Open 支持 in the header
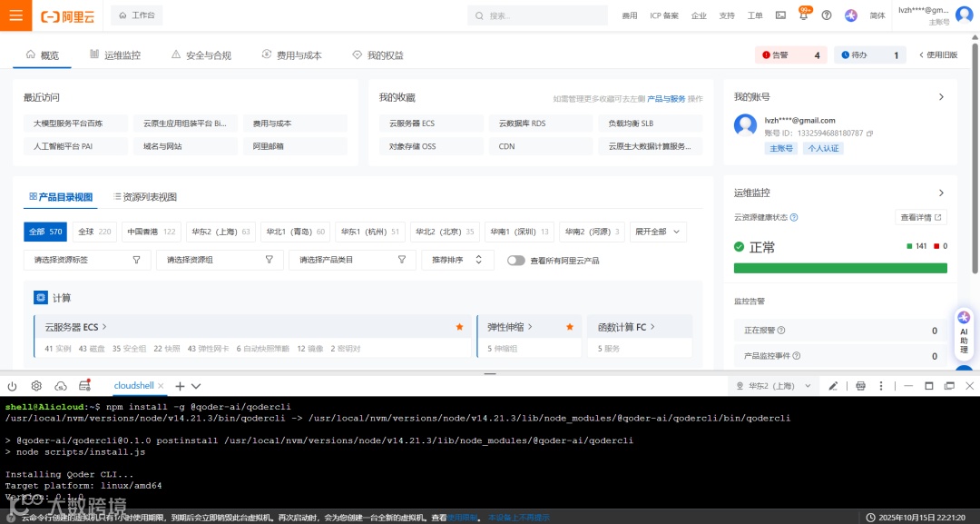980x524 pixels. (727, 15)
